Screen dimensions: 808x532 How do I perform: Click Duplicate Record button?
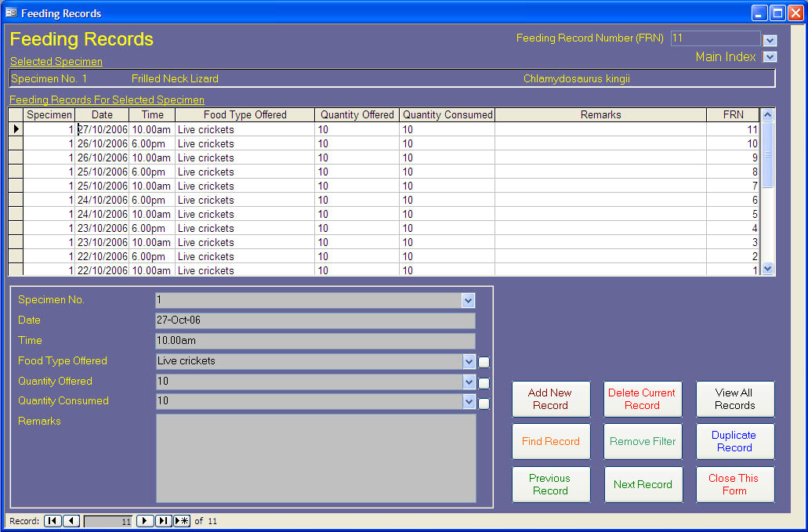coord(735,441)
